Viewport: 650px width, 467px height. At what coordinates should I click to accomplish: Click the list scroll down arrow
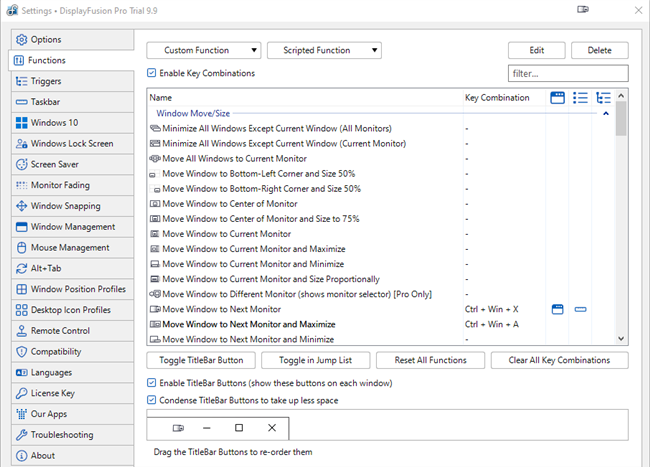[621, 339]
